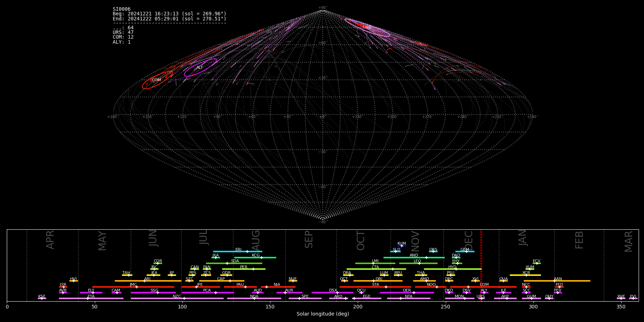
Task: Click the MON pink shower bar
Action: pyautogui.click(x=459, y=298)
